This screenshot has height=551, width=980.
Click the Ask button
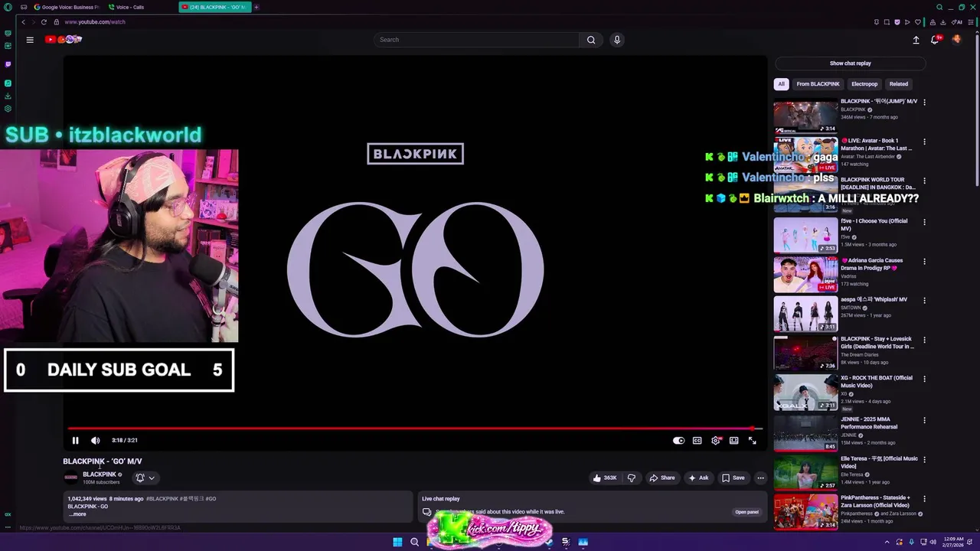698,478
